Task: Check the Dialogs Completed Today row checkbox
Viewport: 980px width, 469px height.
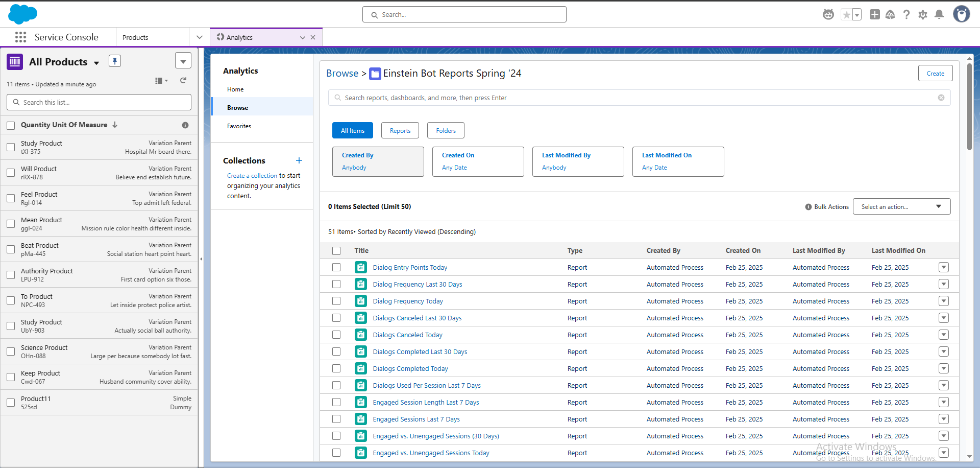Action: coord(336,368)
